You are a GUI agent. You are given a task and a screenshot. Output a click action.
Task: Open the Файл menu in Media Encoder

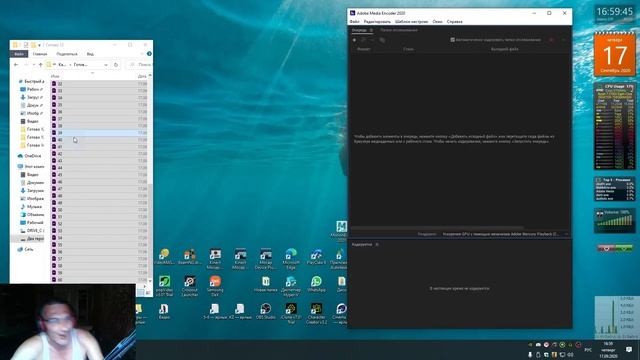(x=355, y=22)
